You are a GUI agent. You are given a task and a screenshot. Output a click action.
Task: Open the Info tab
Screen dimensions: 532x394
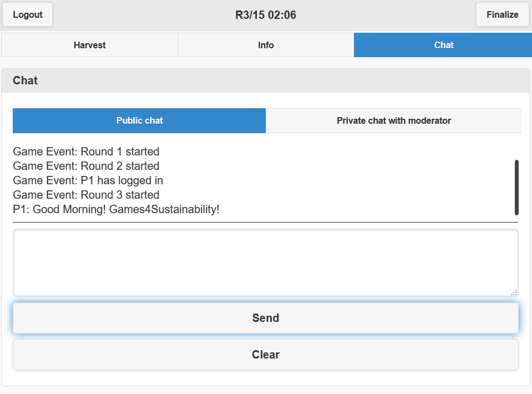click(266, 45)
